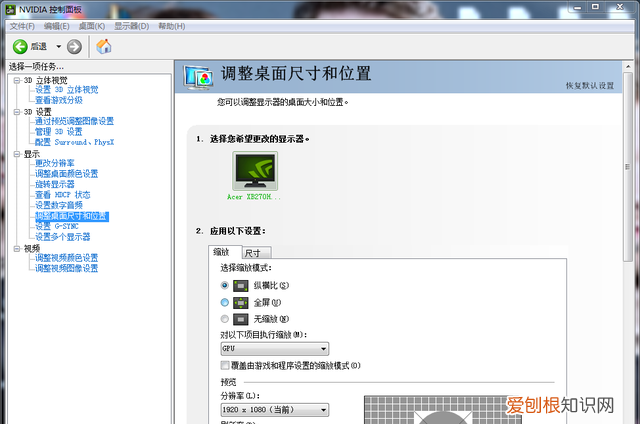
Task: Open 通过预览调整图像设置 task
Action: coord(74,121)
